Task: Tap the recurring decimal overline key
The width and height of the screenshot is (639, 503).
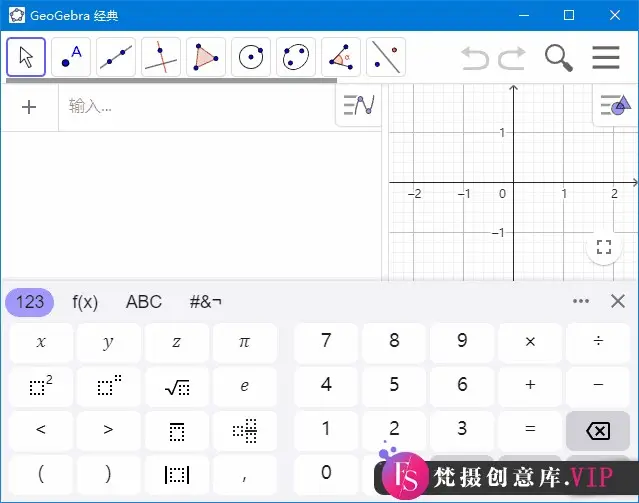Action: point(176,430)
